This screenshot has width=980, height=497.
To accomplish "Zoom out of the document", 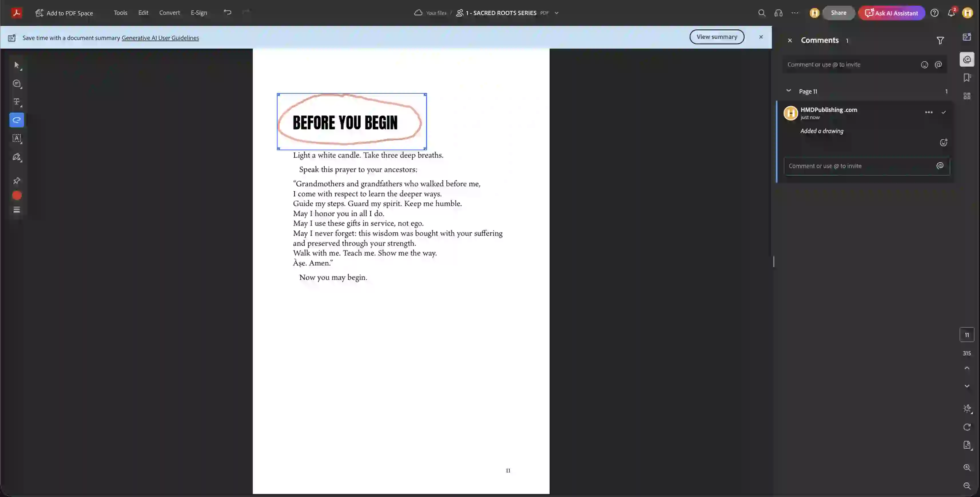I will 967,486.
